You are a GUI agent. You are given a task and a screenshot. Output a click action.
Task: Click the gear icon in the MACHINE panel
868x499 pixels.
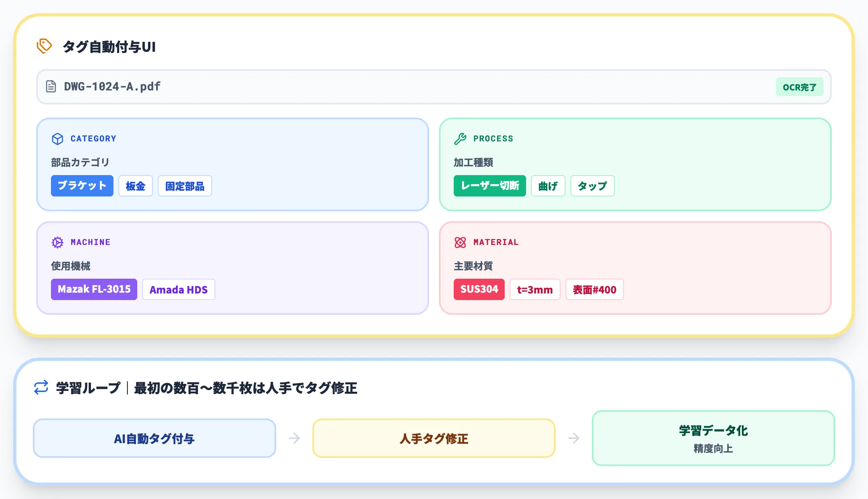(58, 242)
